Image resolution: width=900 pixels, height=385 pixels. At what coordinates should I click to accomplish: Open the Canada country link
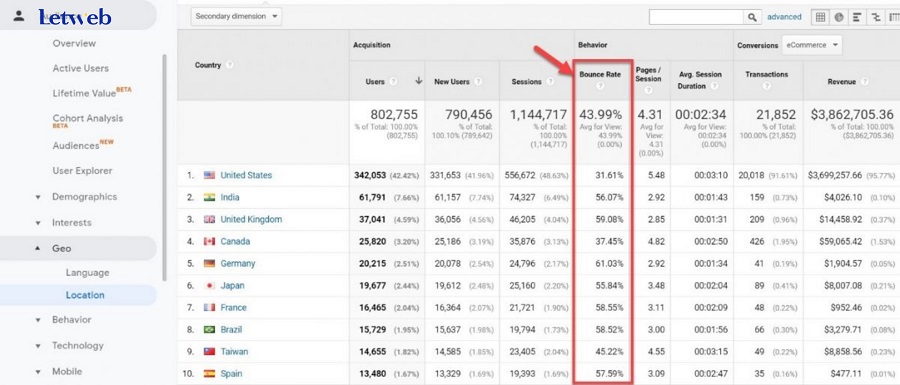(235, 242)
